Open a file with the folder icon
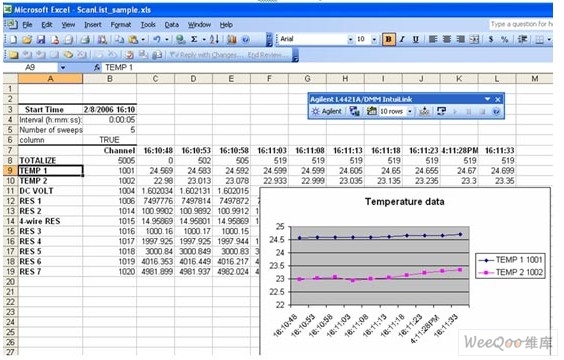Screen dimensions: 564x360 click(27, 39)
